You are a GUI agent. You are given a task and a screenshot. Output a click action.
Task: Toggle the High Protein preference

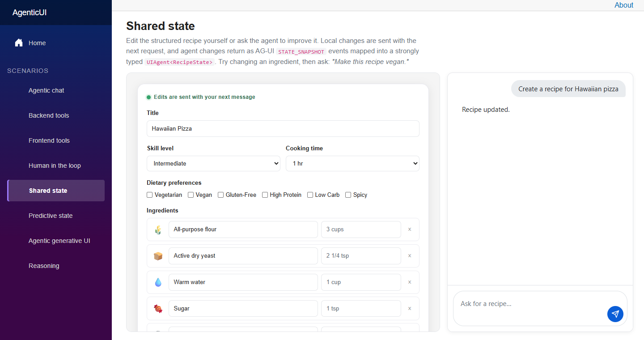point(265,195)
